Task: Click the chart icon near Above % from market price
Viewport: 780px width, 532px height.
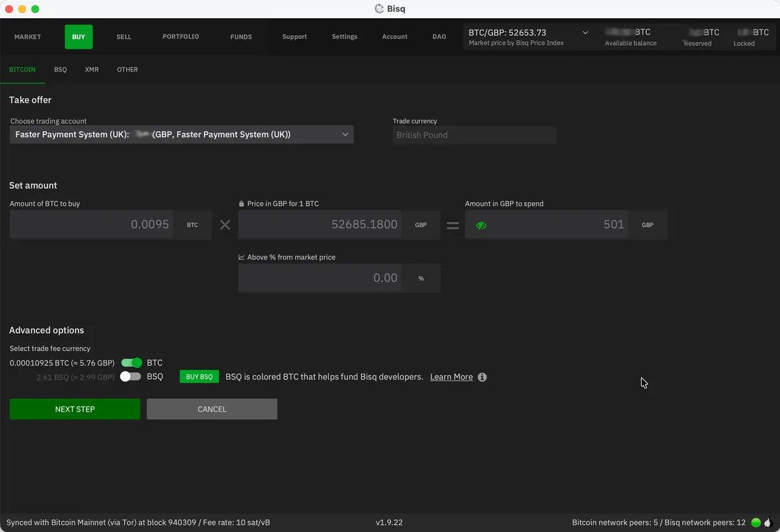Action: 241,257
